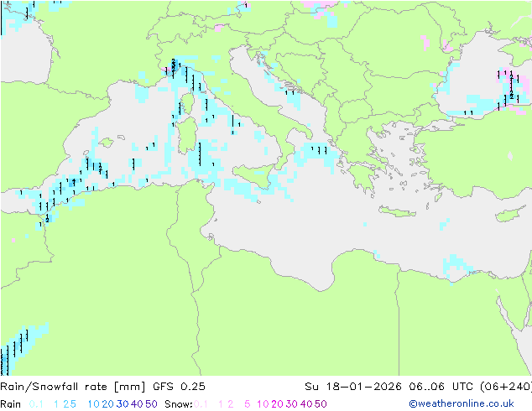Click rain legend value 30
The width and height of the screenshot is (532, 411).
pyautogui.click(x=123, y=404)
